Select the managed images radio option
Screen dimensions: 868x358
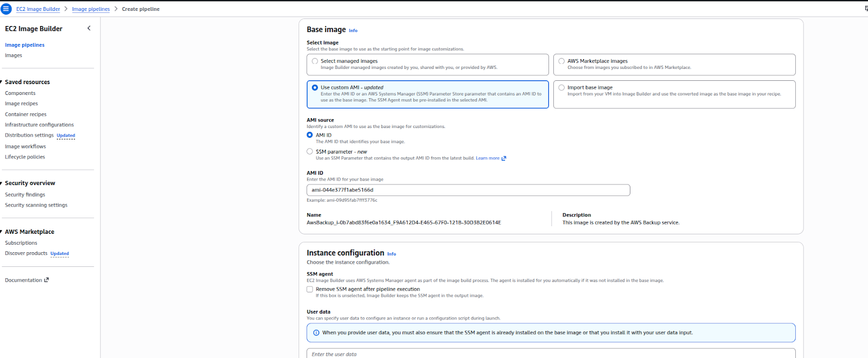click(315, 61)
